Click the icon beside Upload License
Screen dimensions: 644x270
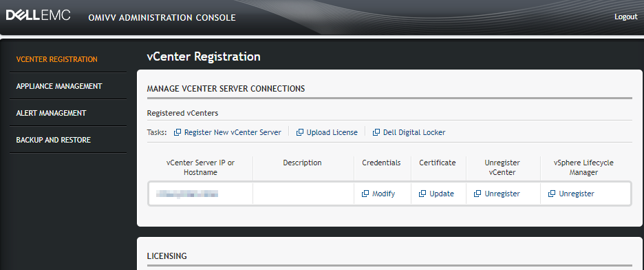coord(300,132)
